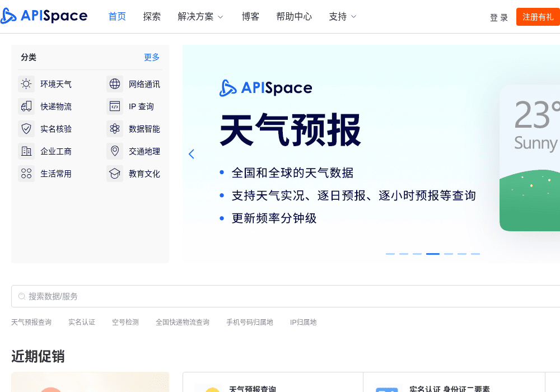Image resolution: width=560 pixels, height=392 pixels.
Task: Open the 教育文化 graduation cap icon
Action: pyautogui.click(x=115, y=174)
